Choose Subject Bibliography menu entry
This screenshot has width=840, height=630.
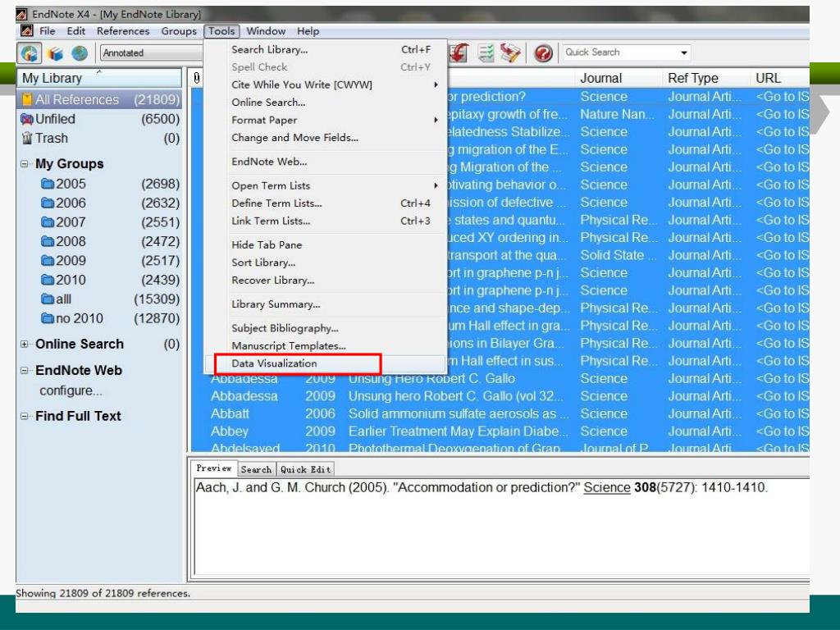325,328
